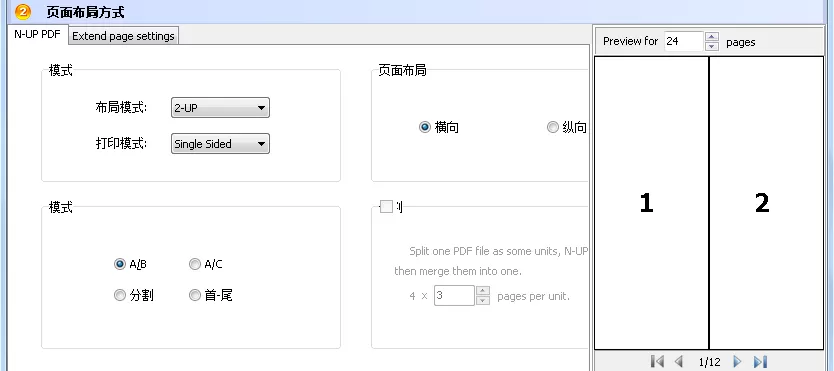Switch to Extend page settings tab

coord(123,36)
